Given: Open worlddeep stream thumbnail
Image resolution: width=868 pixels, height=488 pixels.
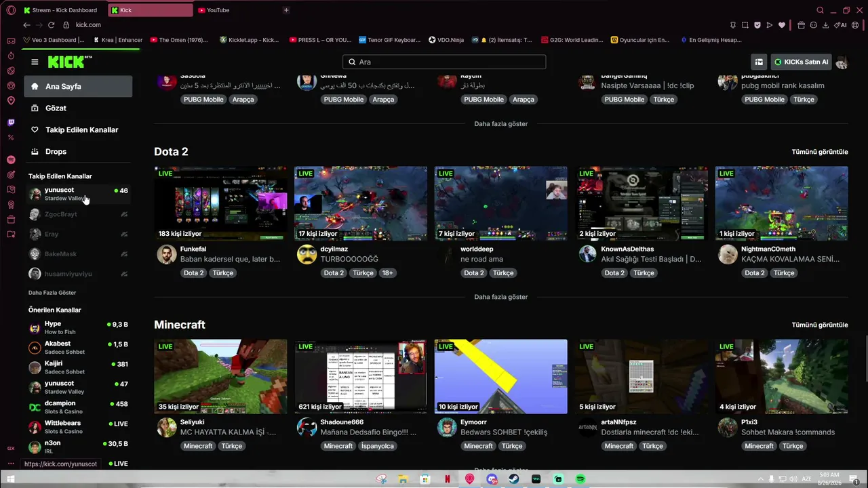Looking at the screenshot, I should tap(501, 203).
